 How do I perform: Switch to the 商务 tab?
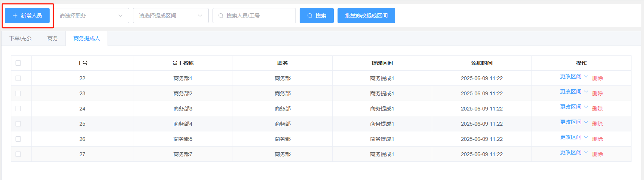click(x=53, y=38)
